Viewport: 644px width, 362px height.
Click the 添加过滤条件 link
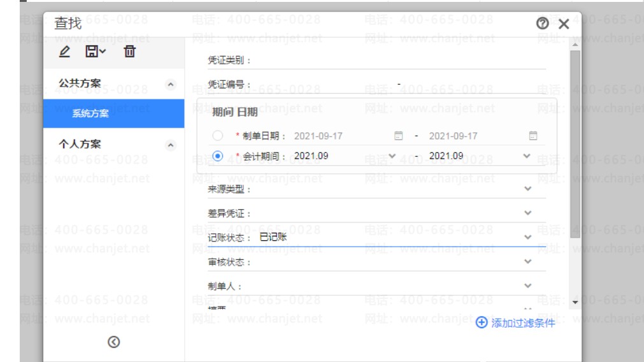[x=523, y=323]
